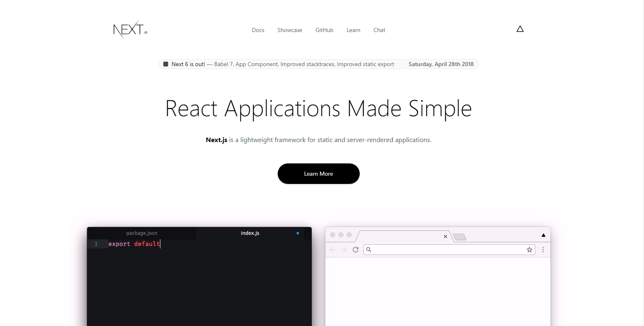
Task: Click the black triangle in browser title bar
Action: [544, 235]
